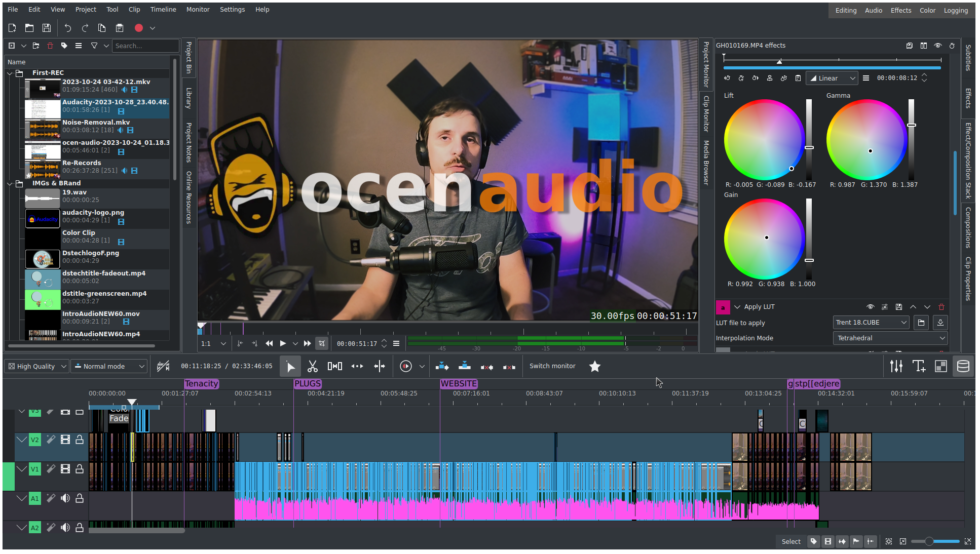Screen dimensions: 980x554
Task: Lock the V2 track
Action: point(80,440)
